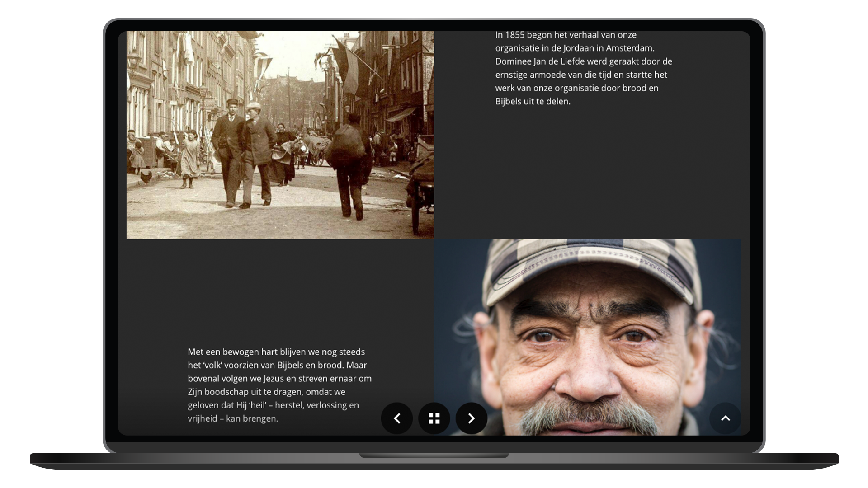The height and width of the screenshot is (488, 868).
Task: Click the phrase 'herstel, verlossing en'
Action: click(x=316, y=405)
